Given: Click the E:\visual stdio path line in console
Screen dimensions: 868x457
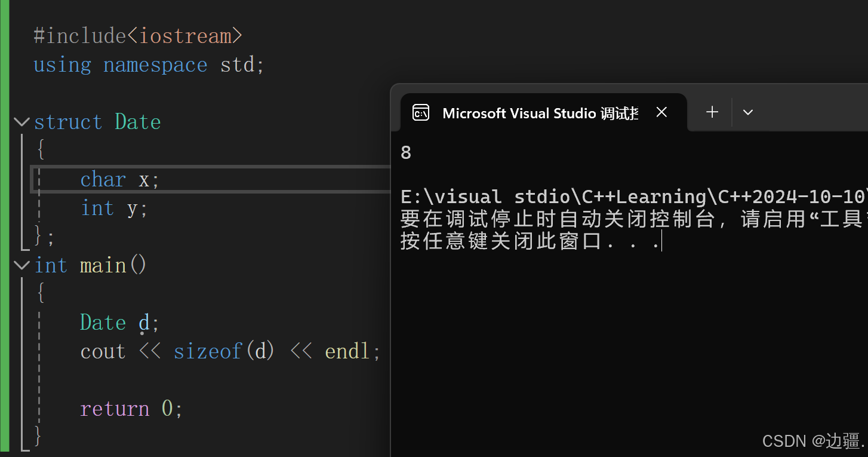Looking at the screenshot, I should [x=633, y=197].
